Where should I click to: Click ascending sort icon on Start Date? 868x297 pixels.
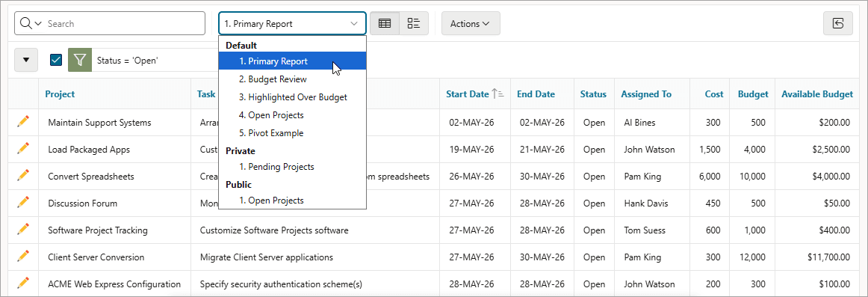coord(497,94)
